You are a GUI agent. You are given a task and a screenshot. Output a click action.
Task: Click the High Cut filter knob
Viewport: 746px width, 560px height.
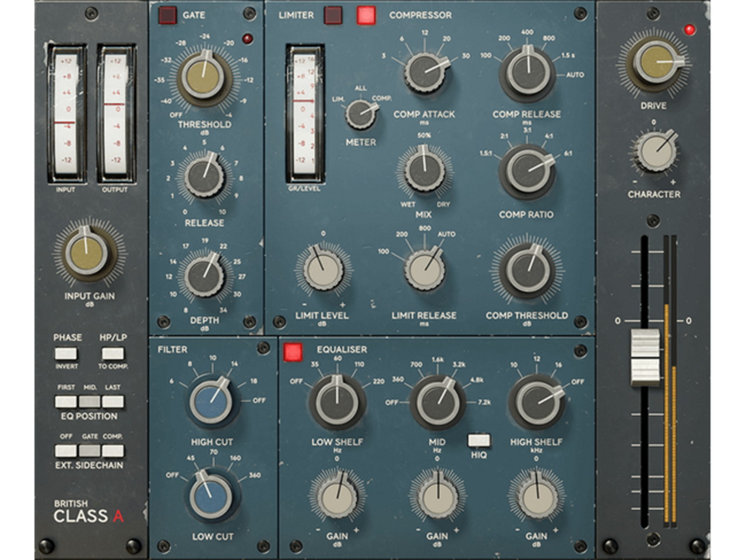point(212,401)
